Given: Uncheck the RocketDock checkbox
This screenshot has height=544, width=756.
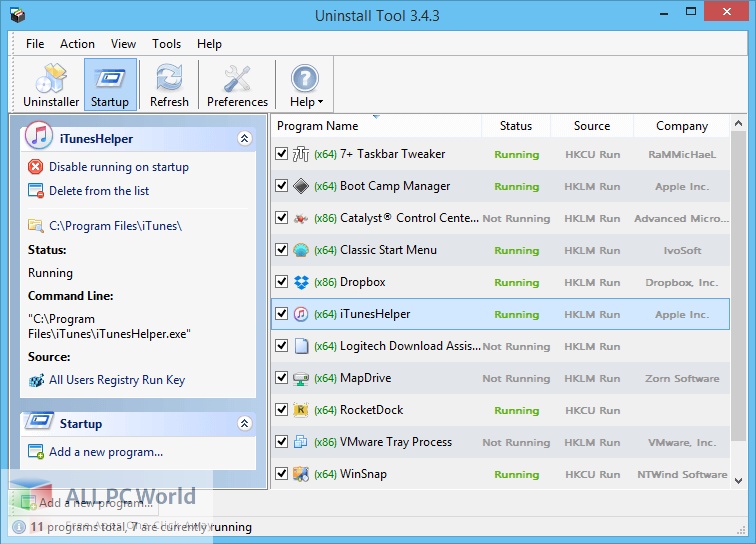Looking at the screenshot, I should coord(282,410).
